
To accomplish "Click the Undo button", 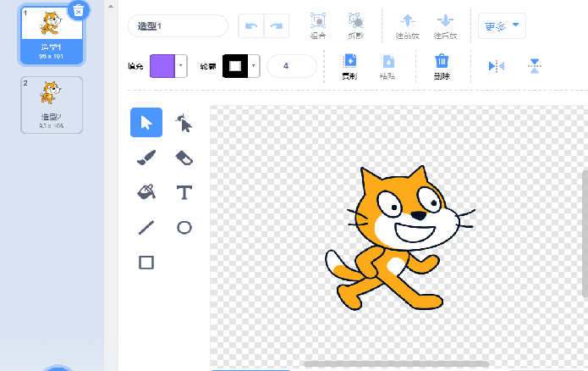I will pyautogui.click(x=250, y=25).
